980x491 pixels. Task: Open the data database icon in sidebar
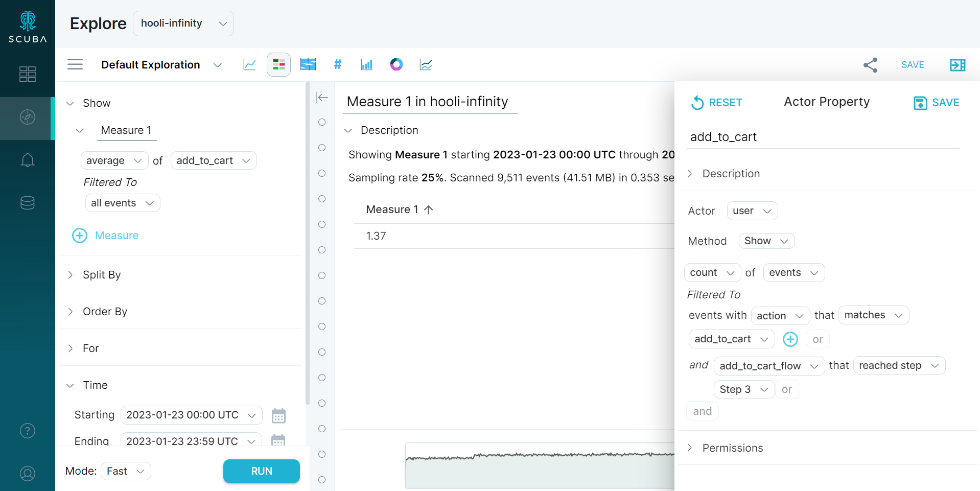point(28,203)
